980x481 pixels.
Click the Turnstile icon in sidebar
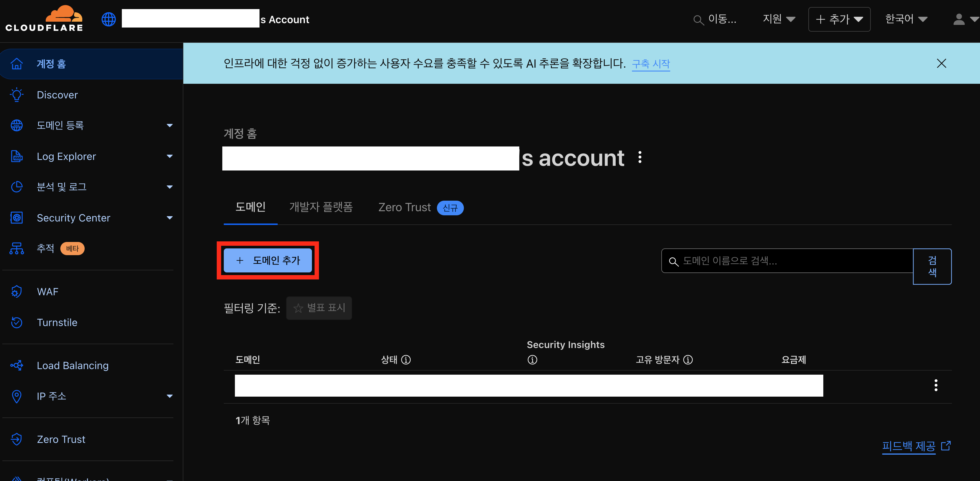click(x=16, y=323)
